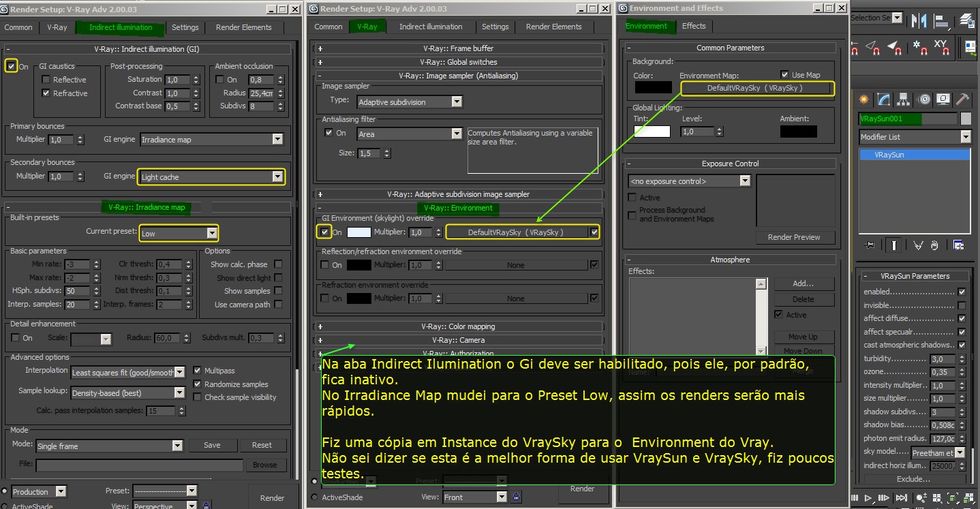Image resolution: width=980 pixels, height=509 pixels.
Task: Open Modifier List dropdown
Action: 914,137
